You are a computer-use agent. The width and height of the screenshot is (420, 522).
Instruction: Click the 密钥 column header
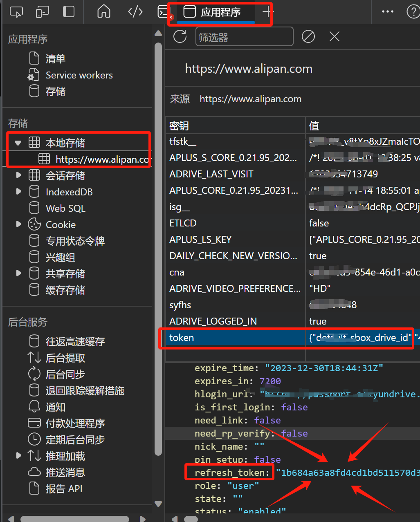(236, 125)
